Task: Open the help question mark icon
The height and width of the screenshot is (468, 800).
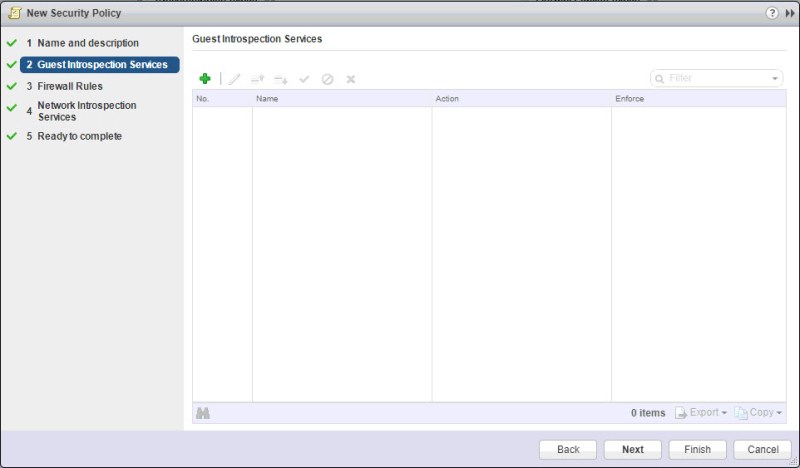Action: (772, 12)
